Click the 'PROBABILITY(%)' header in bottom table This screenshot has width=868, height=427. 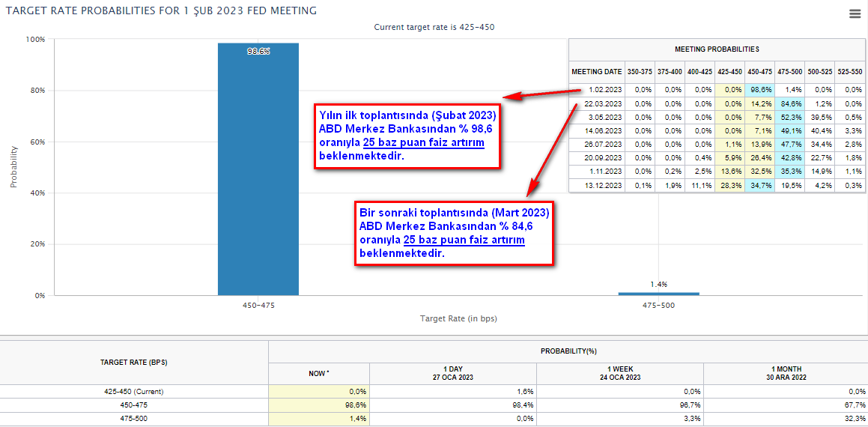(568, 351)
